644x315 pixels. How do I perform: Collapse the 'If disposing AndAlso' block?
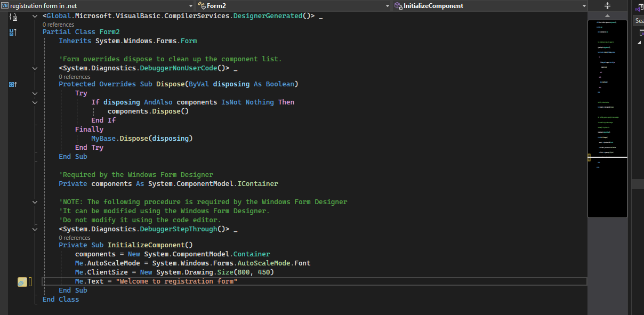35,102
